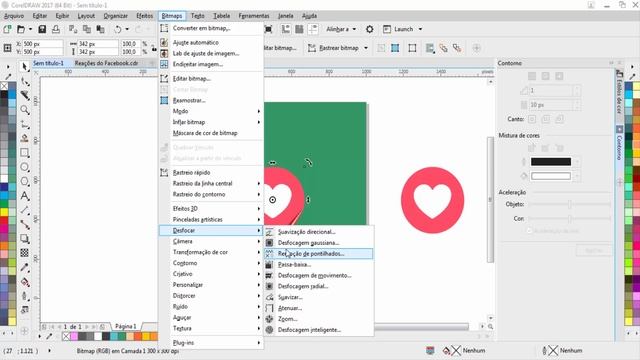
Task: Open the Alinhar a dropdown arrow
Action: click(354, 29)
